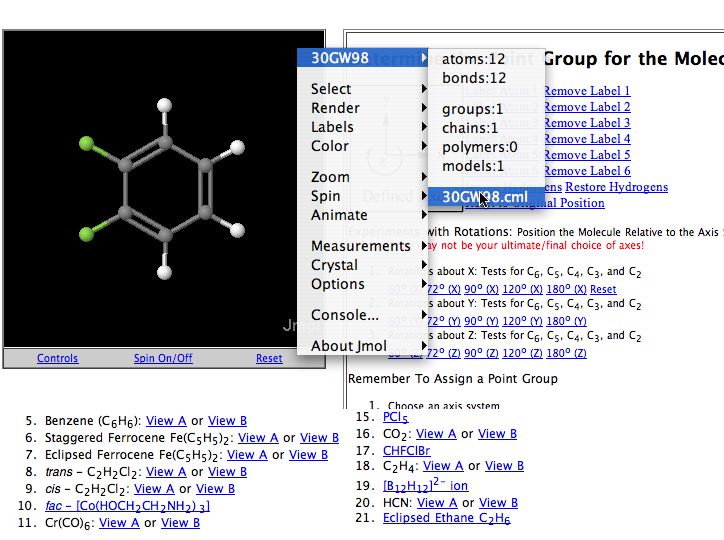Viewport: 724px width, 540px height.
Task: Click the Reset link below viewer
Action: (x=269, y=358)
